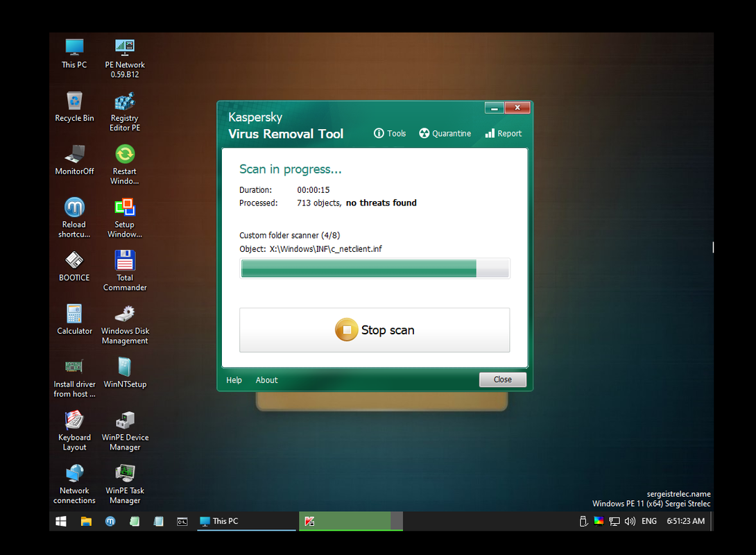Open the Recycle Bin icon
The image size is (756, 555).
click(x=74, y=107)
